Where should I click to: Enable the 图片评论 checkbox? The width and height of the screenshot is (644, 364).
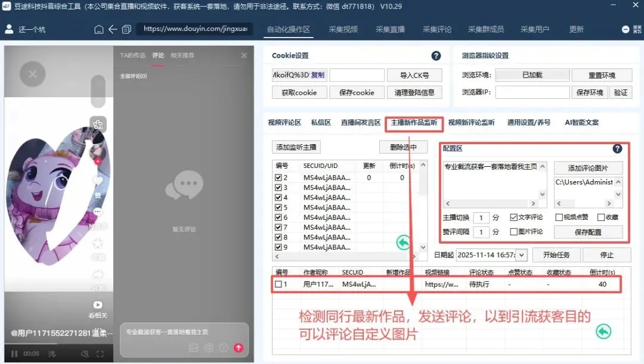pyautogui.click(x=513, y=232)
